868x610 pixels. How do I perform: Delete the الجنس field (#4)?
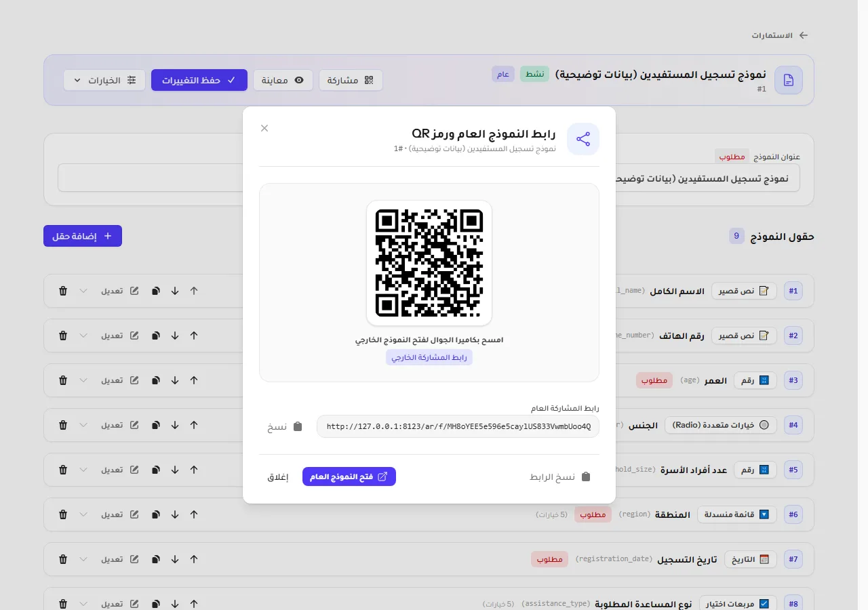(x=63, y=425)
